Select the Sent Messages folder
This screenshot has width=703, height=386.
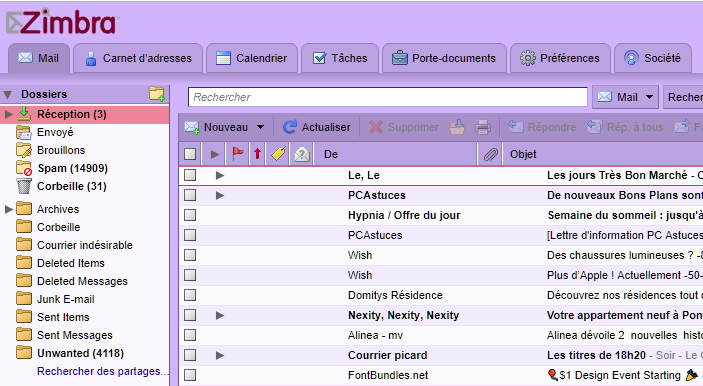pos(75,335)
